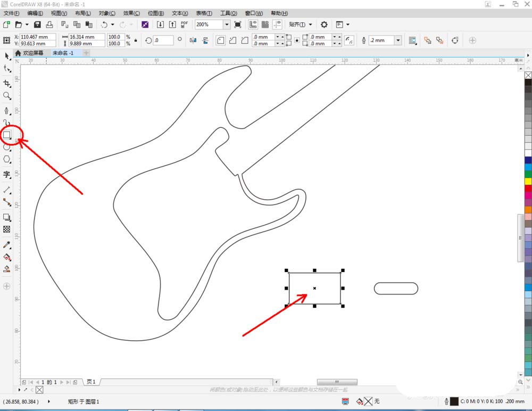Select the Ellipse tool
This screenshot has width=532, height=411.
point(7,147)
